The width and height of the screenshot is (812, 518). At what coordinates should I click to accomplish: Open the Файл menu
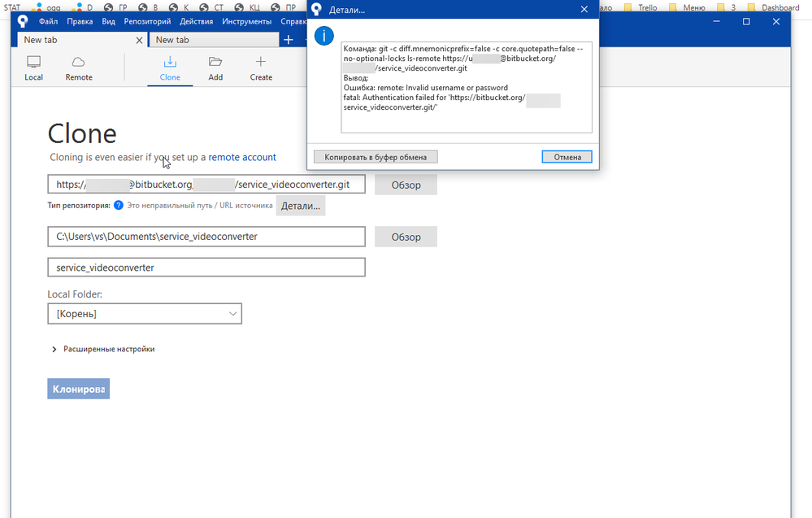[x=48, y=21]
